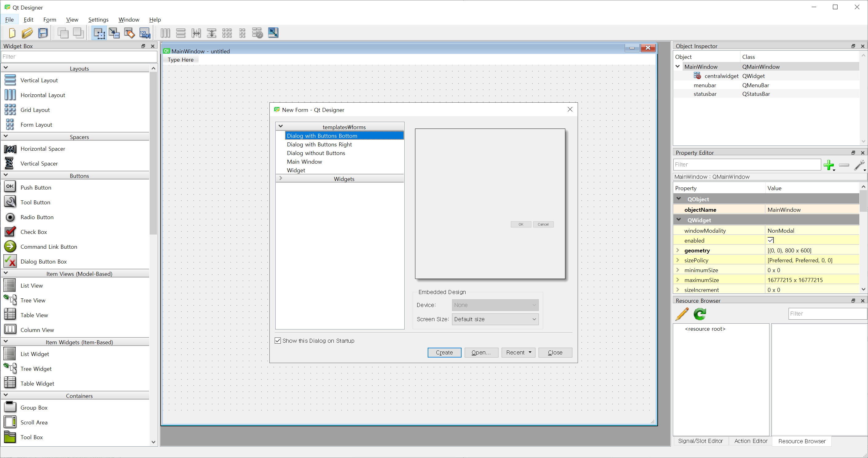868x458 pixels.
Task: Click the Widget Box filter field
Action: pyautogui.click(x=79, y=57)
